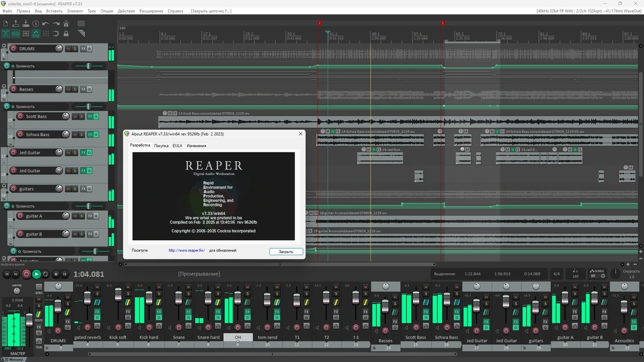Open the Действия menu
Viewport: 644px width, 362px height.
click(126, 11)
